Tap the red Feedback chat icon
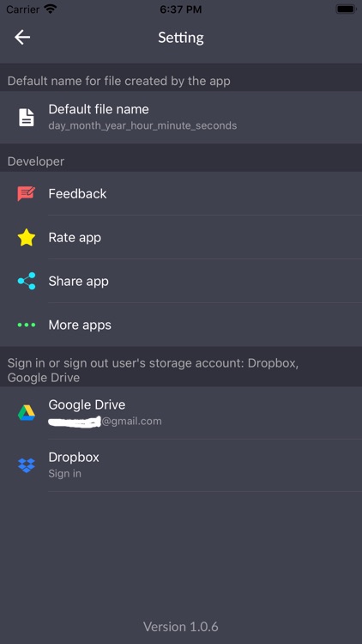The image size is (362, 644). [x=27, y=193]
